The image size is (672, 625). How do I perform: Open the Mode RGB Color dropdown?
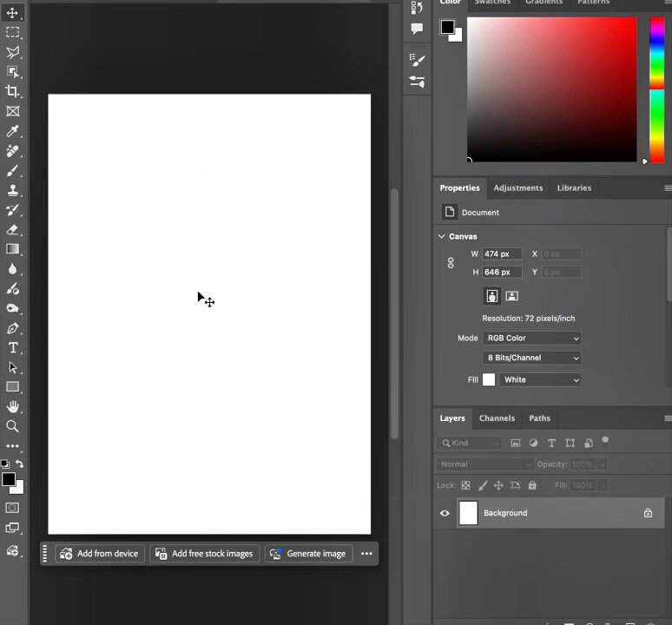(532, 339)
